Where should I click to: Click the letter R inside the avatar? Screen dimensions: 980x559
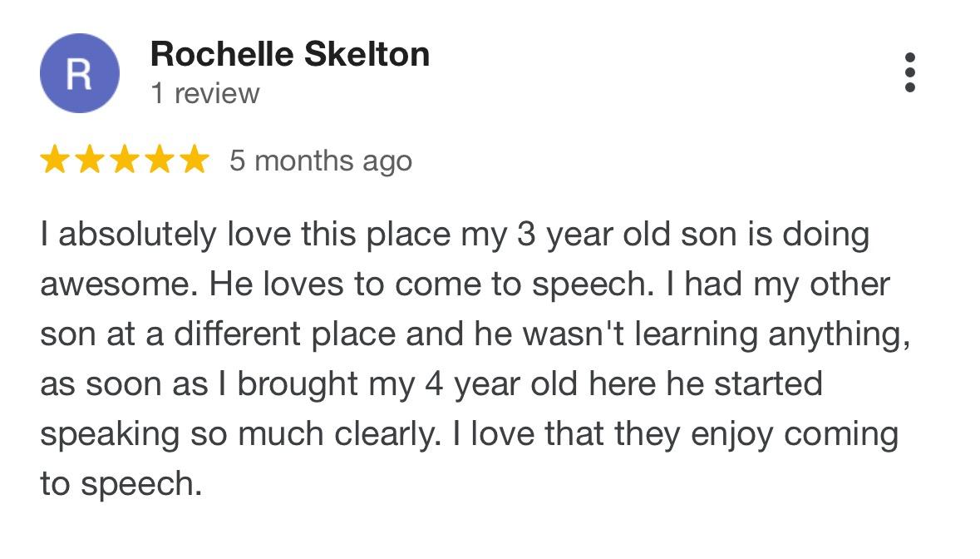coord(79,74)
